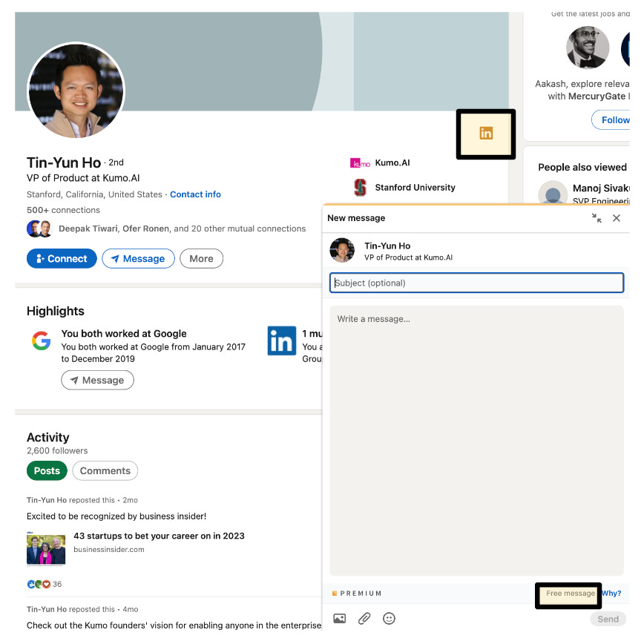Click the VP of Product at Kumo.AI headline

(x=83, y=178)
